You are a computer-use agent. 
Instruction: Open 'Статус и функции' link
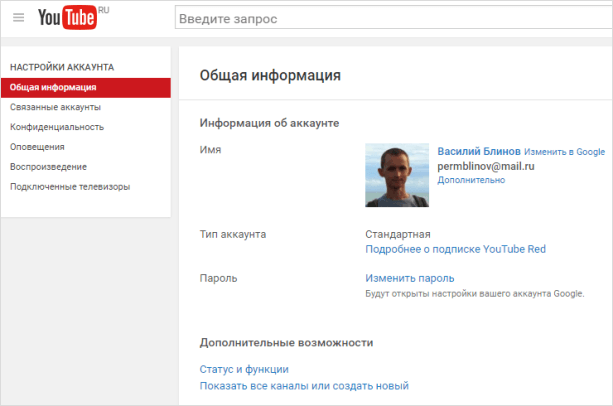coord(244,369)
